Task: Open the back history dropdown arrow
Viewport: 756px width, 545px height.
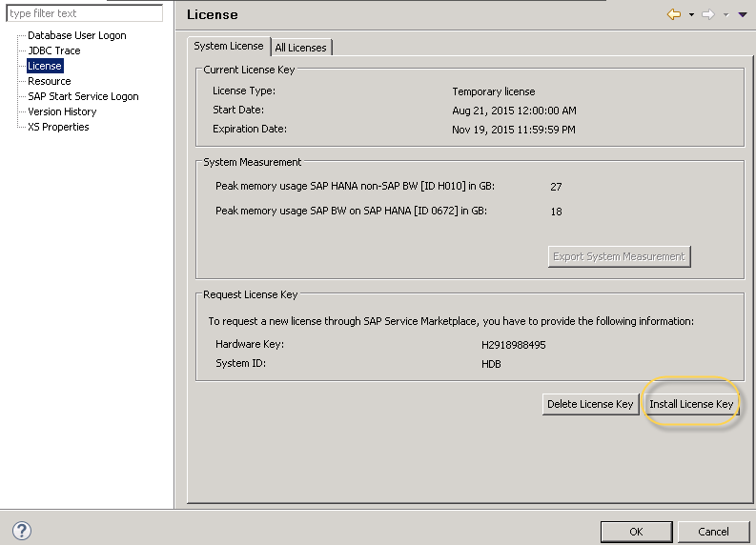Action: coord(691,14)
